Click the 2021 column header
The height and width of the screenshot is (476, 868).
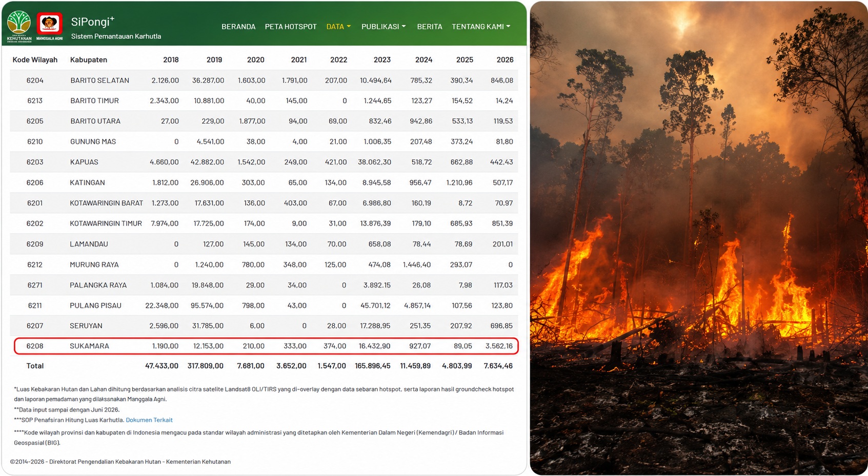click(299, 60)
